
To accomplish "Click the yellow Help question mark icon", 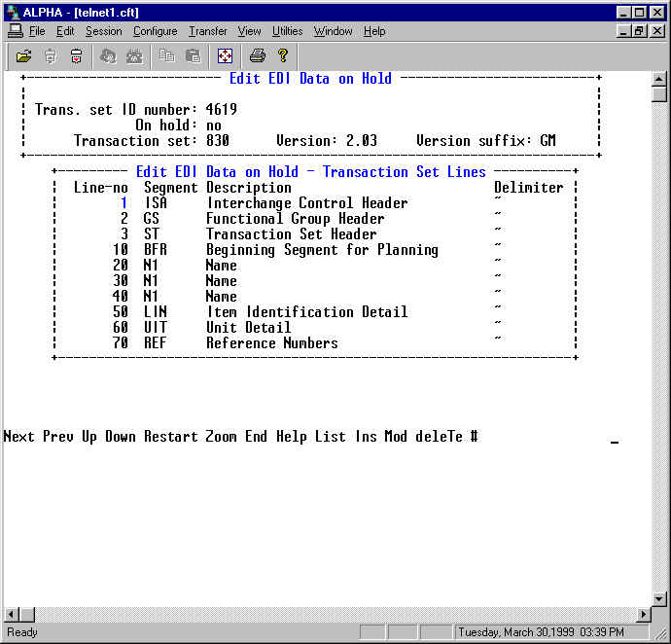I will point(282,56).
